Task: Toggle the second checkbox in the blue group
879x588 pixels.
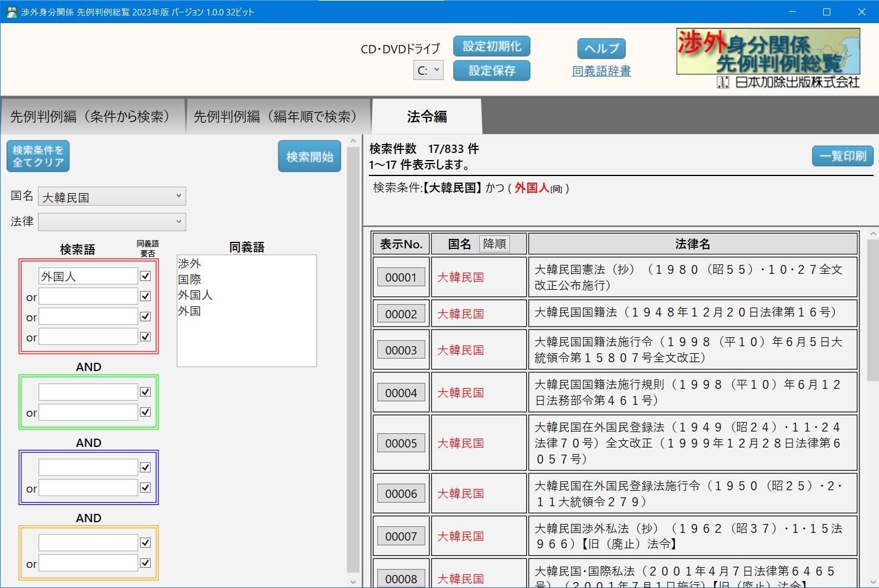Action: pyautogui.click(x=145, y=488)
